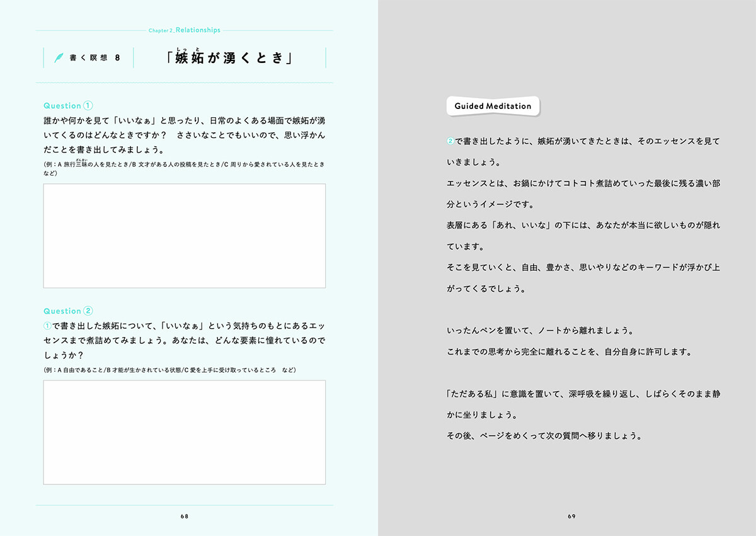This screenshot has width=756, height=536.
Task: Click the sentence beginning 「ただある私」に意識を置いて
Action: pos(583,394)
